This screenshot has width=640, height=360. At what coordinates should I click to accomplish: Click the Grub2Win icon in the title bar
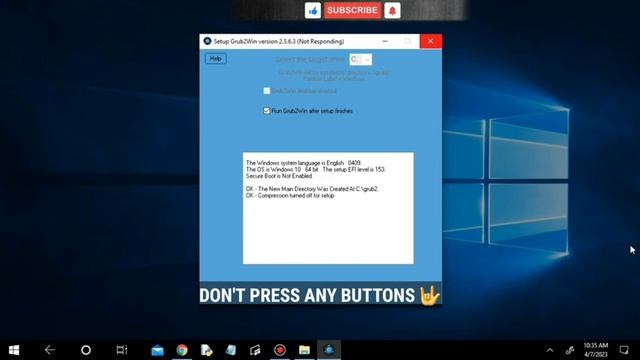[207, 41]
